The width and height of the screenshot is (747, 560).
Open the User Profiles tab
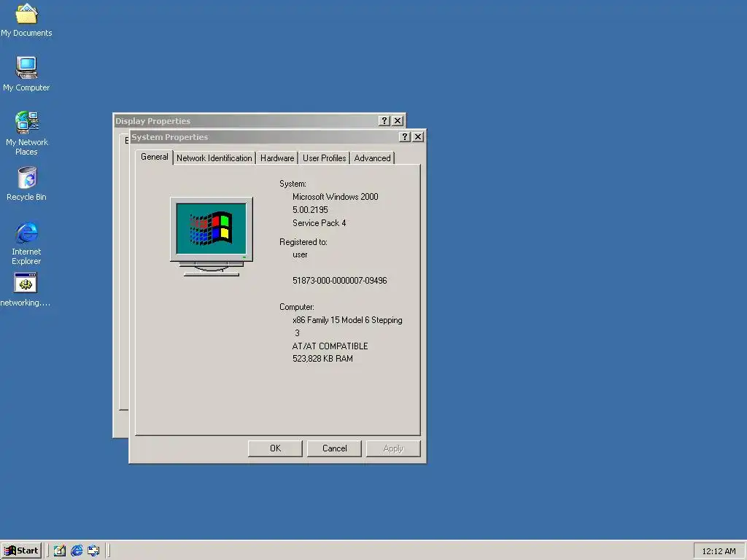[324, 158]
